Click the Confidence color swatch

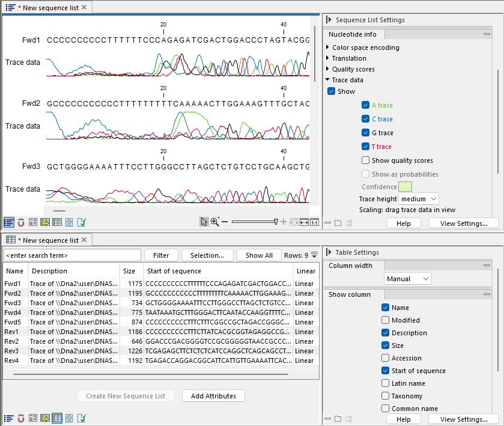(x=405, y=187)
